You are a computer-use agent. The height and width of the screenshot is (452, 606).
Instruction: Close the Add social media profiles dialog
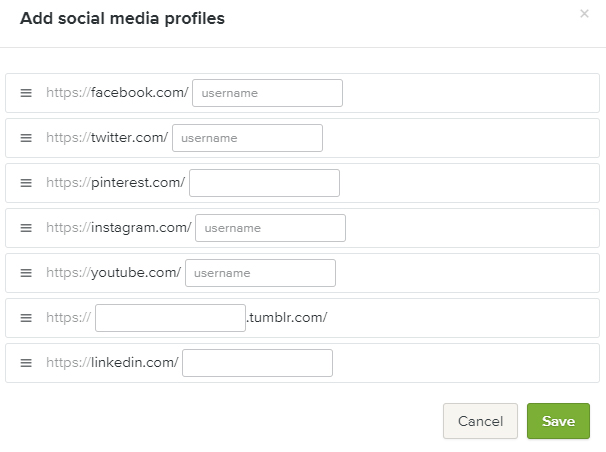(x=584, y=14)
